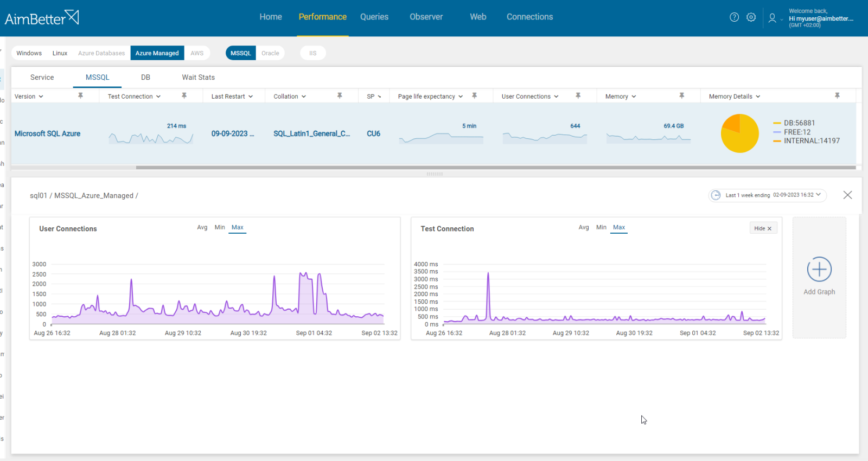Screen dimensions: 868x461
Task: Open the user profile icon
Action: [772, 18]
